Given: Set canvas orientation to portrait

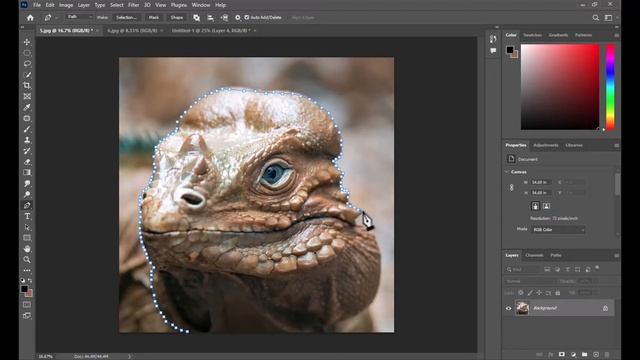Looking at the screenshot, I should (535, 206).
